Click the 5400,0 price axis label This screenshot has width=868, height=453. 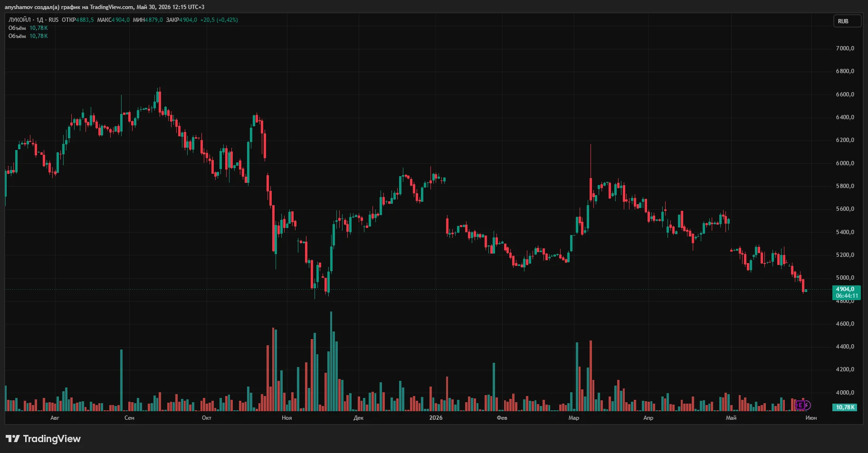point(845,232)
